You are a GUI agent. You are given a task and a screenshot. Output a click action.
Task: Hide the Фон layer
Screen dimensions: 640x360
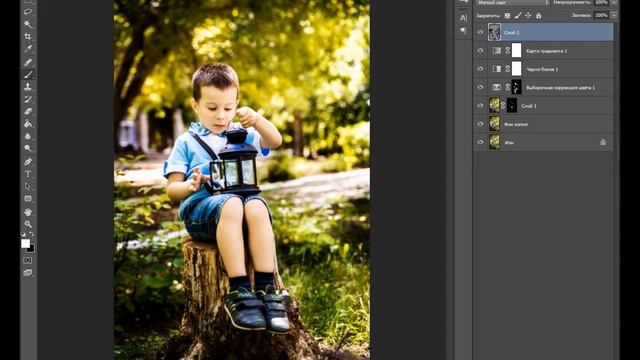[x=480, y=142]
